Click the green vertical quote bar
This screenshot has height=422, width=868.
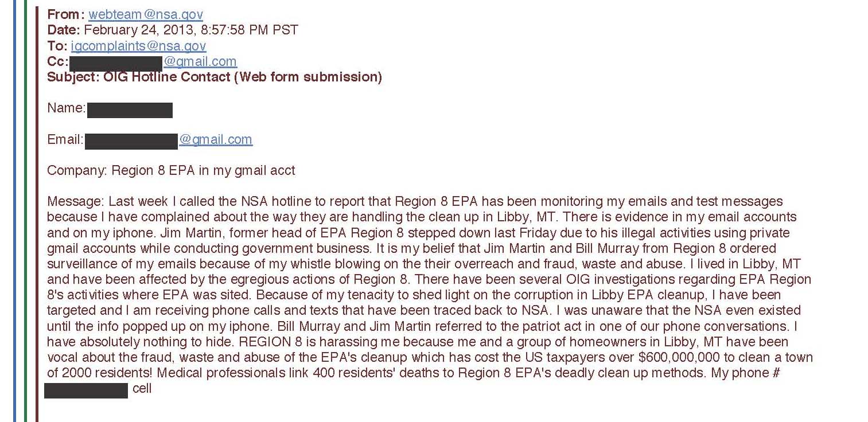(x=25, y=211)
